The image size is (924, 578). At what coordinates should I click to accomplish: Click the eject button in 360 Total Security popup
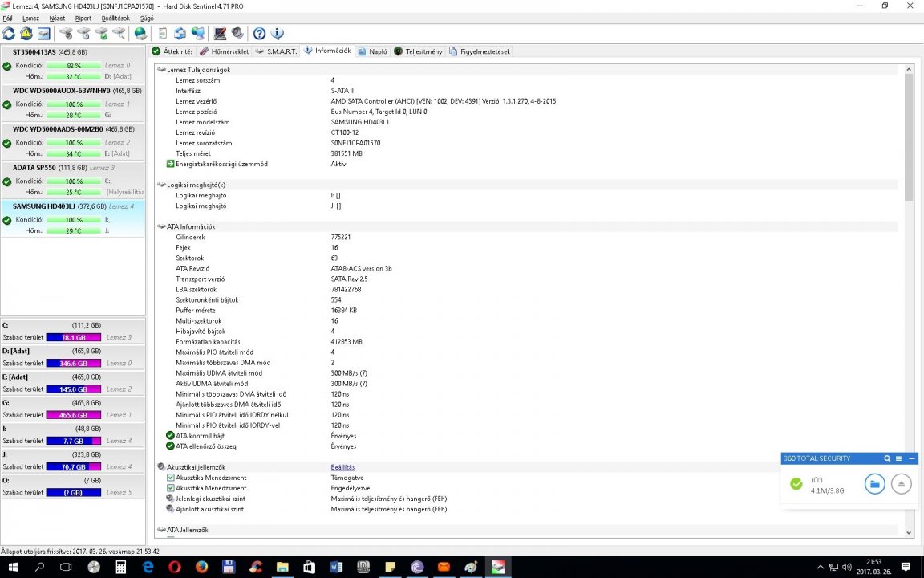pos(901,484)
